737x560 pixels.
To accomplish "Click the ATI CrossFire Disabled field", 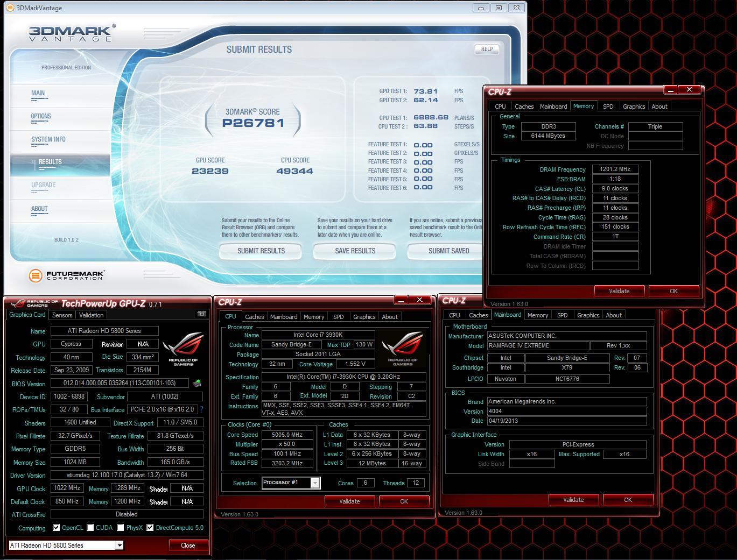I will tap(127, 514).
